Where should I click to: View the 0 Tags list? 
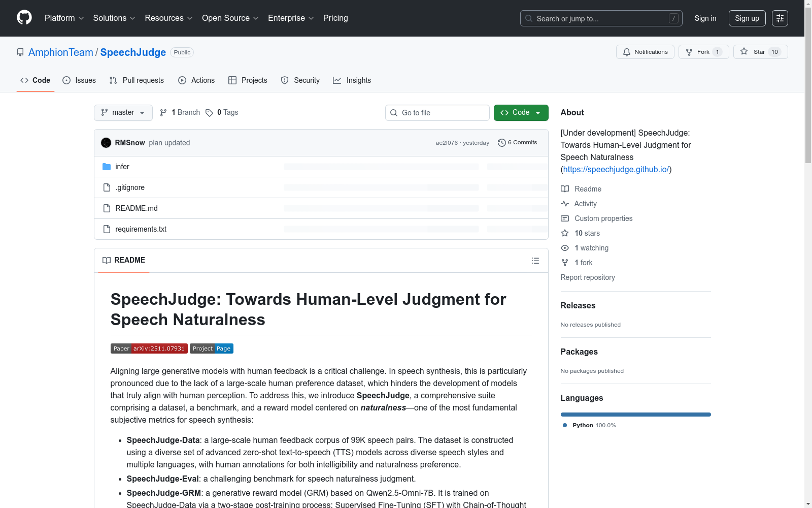[x=222, y=112]
